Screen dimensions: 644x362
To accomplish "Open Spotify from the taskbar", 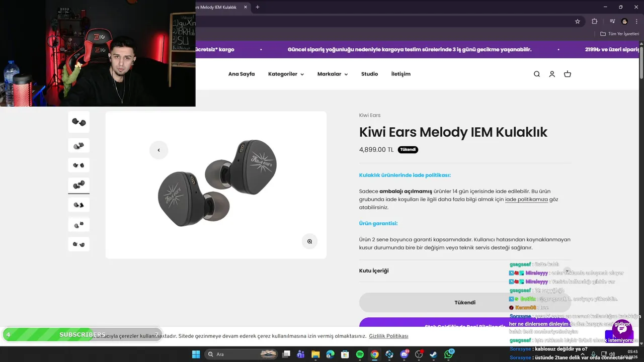I will click(360, 354).
